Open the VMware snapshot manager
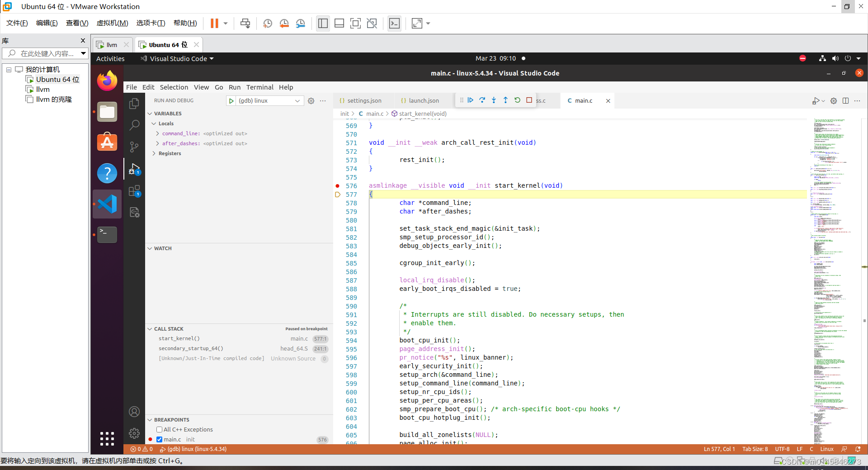 tap(300, 24)
